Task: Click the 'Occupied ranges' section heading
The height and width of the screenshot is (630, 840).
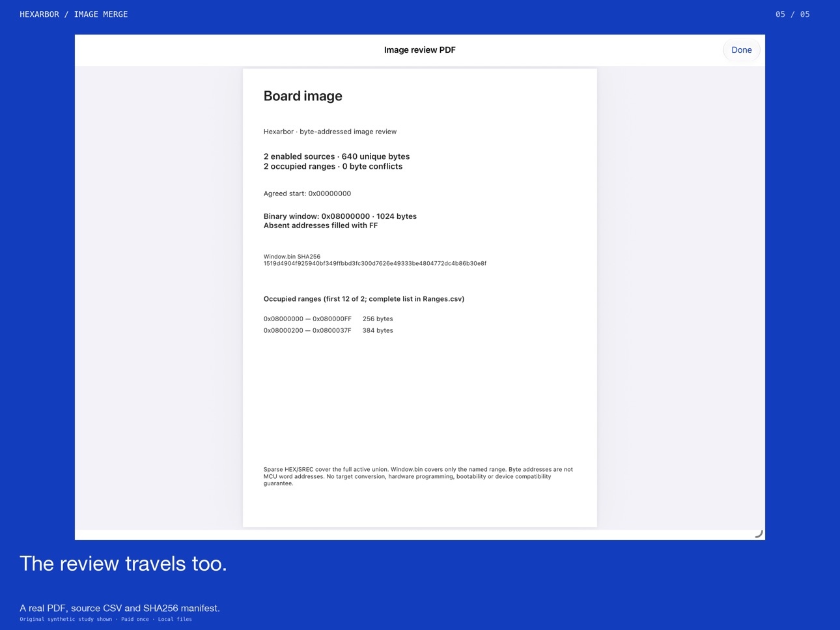Action: [363, 299]
